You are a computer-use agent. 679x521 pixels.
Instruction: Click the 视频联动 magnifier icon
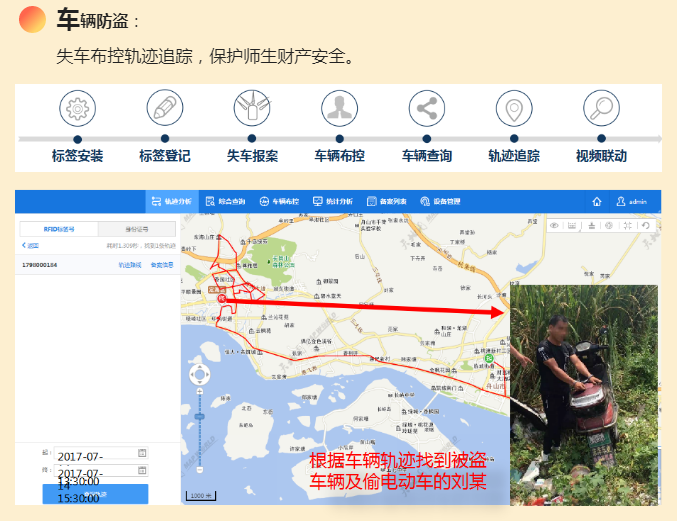(x=601, y=106)
